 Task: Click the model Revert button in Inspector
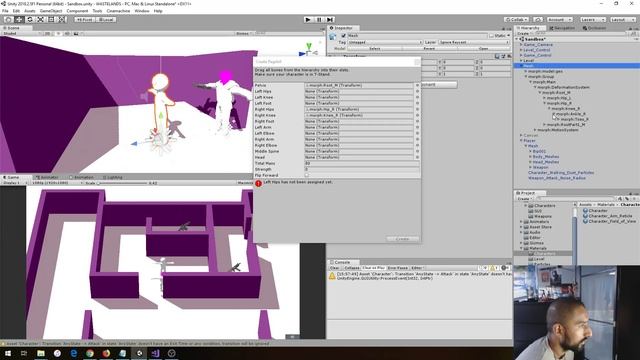(429, 49)
